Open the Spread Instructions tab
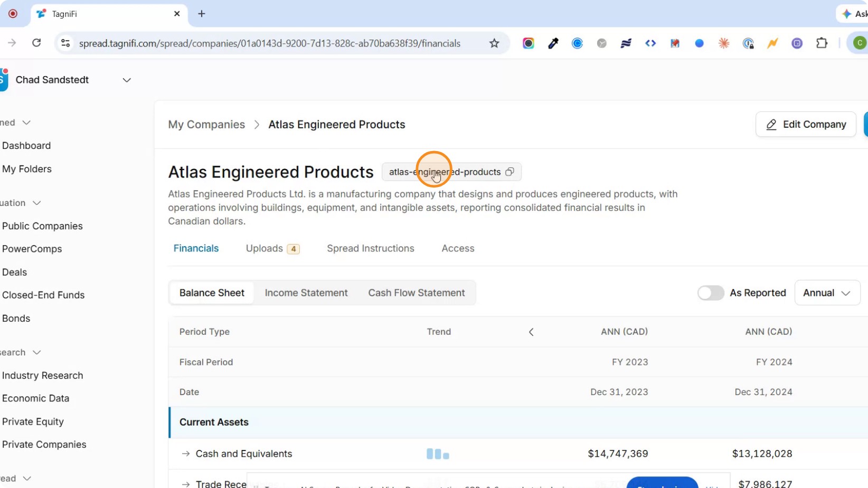The width and height of the screenshot is (868, 488). click(371, 248)
